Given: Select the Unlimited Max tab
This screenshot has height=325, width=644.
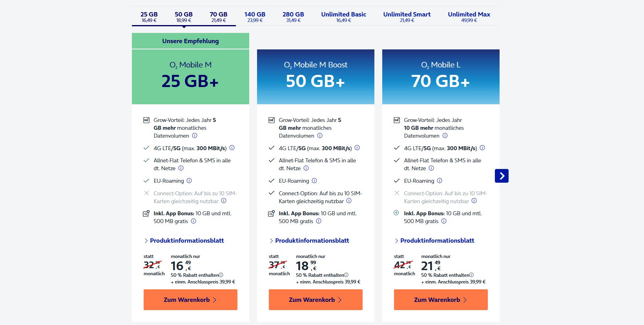Looking at the screenshot, I should (469, 16).
